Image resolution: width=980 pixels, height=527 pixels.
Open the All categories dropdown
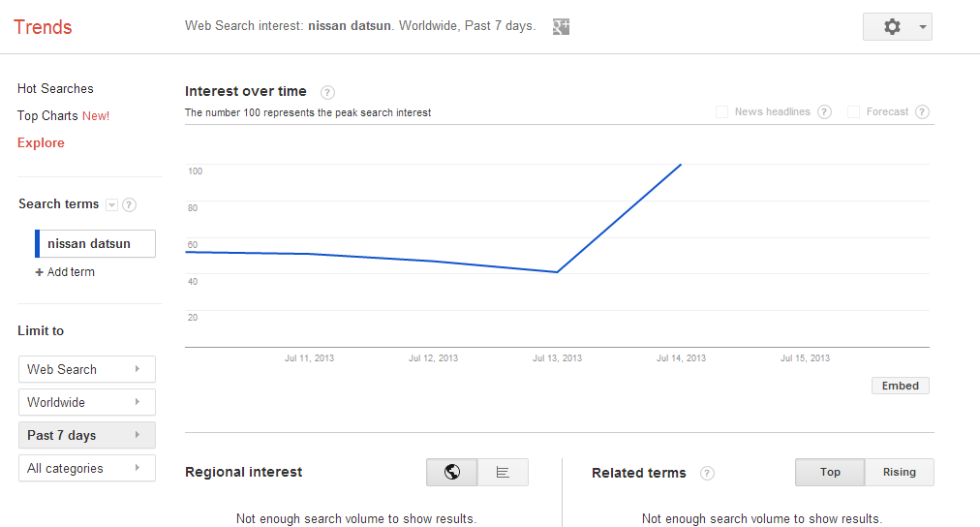(x=87, y=468)
